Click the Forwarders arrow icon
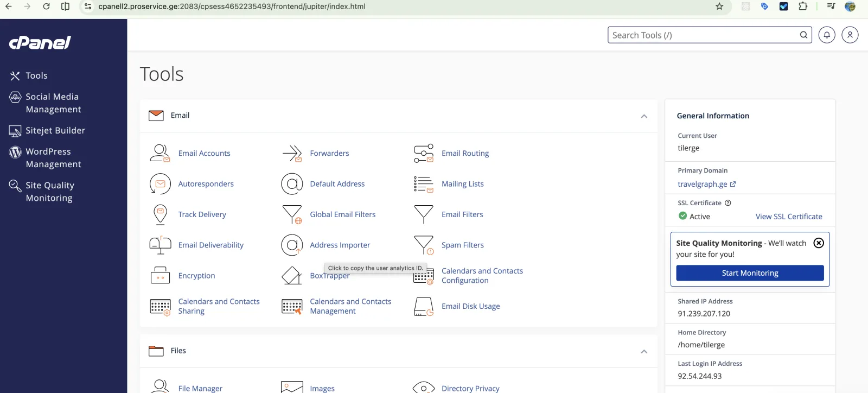 point(292,153)
